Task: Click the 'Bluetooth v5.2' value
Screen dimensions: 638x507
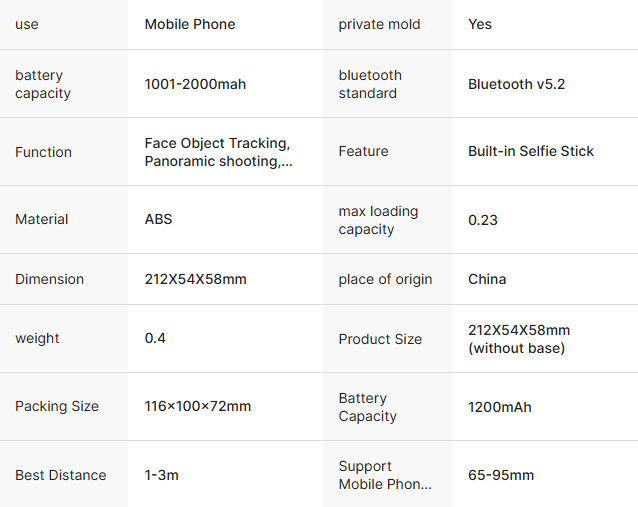Action: pos(516,84)
